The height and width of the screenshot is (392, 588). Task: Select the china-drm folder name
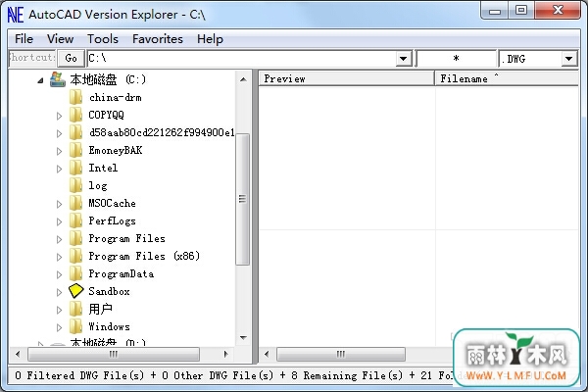pyautogui.click(x=115, y=98)
